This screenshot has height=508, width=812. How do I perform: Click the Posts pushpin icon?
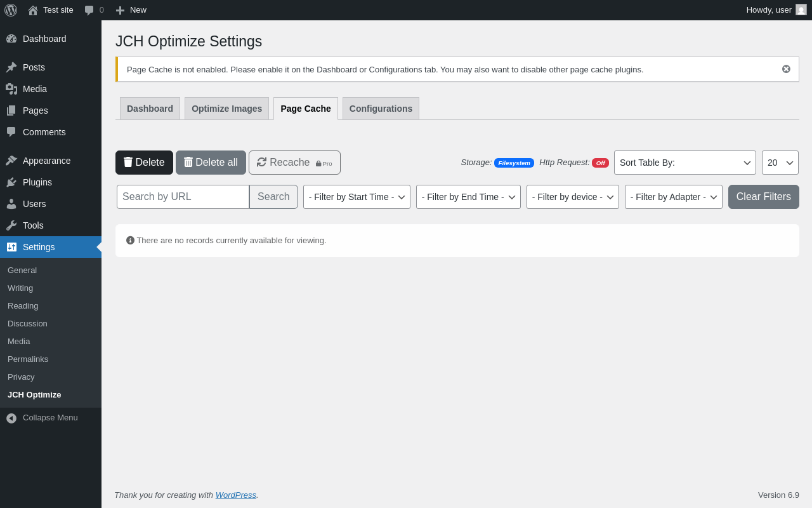coord(11,67)
